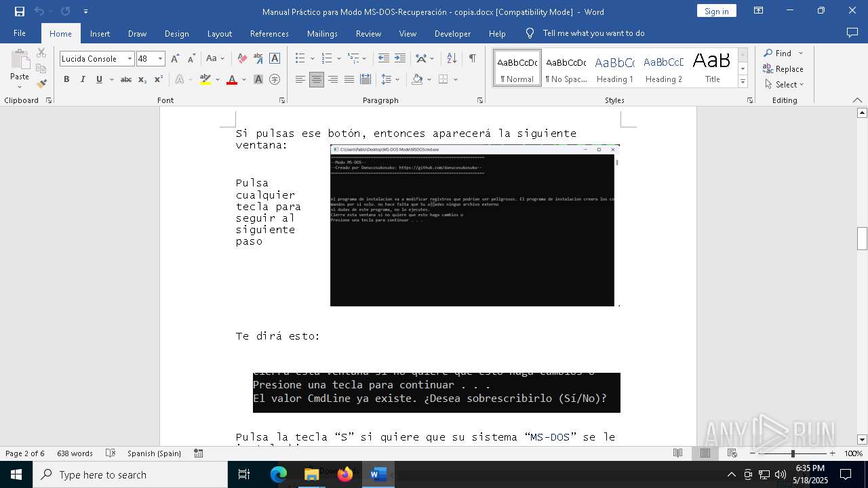The height and width of the screenshot is (488, 868).
Task: Open the font size dropdown
Action: click(x=161, y=59)
